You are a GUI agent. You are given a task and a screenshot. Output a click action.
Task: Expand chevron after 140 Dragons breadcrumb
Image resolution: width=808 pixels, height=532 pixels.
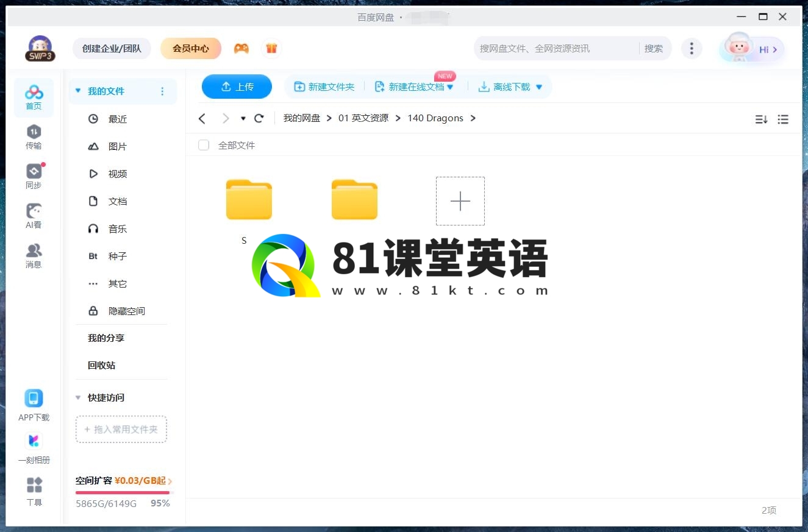click(x=473, y=118)
